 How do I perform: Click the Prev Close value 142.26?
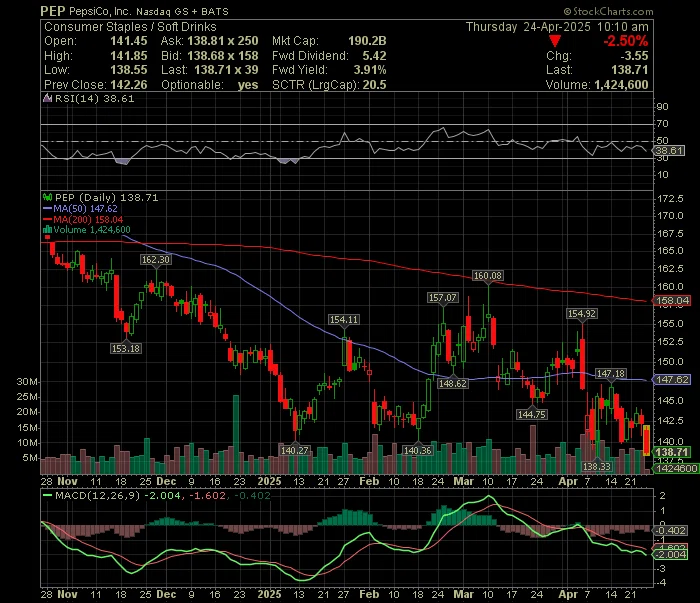point(129,84)
